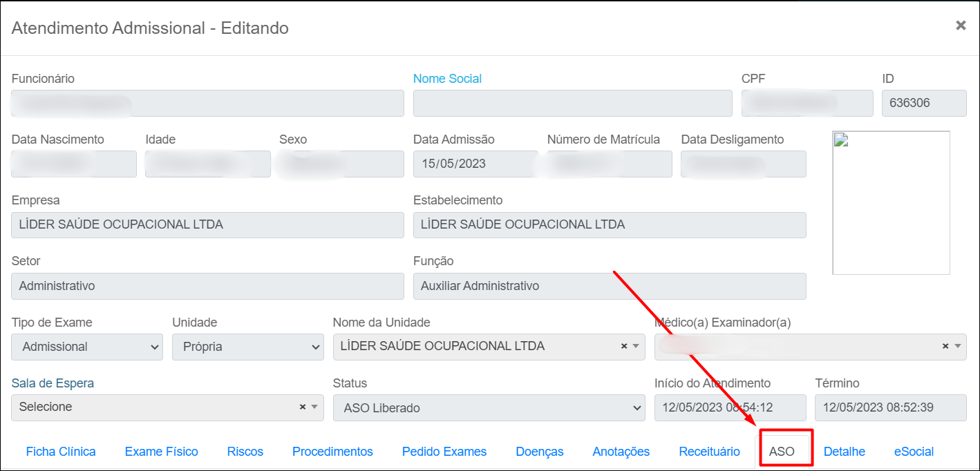Close the Atendimento Admissional dialog
The height and width of the screenshot is (471, 980).
click(960, 26)
